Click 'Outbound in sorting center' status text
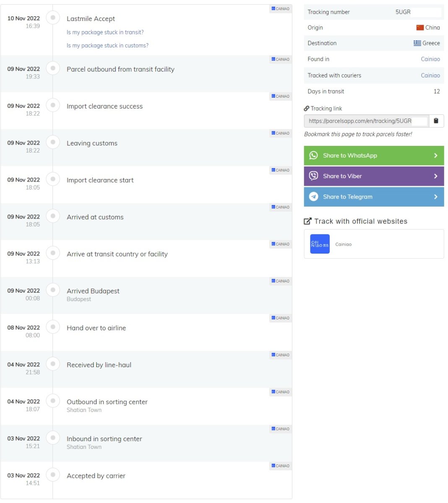This screenshot has width=448, height=503. pos(107,402)
